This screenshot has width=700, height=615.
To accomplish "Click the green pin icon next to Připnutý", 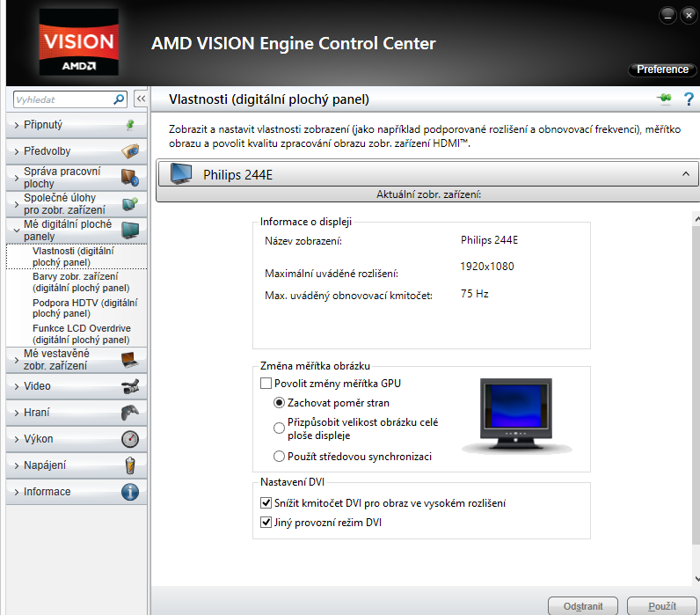I will 130,125.
